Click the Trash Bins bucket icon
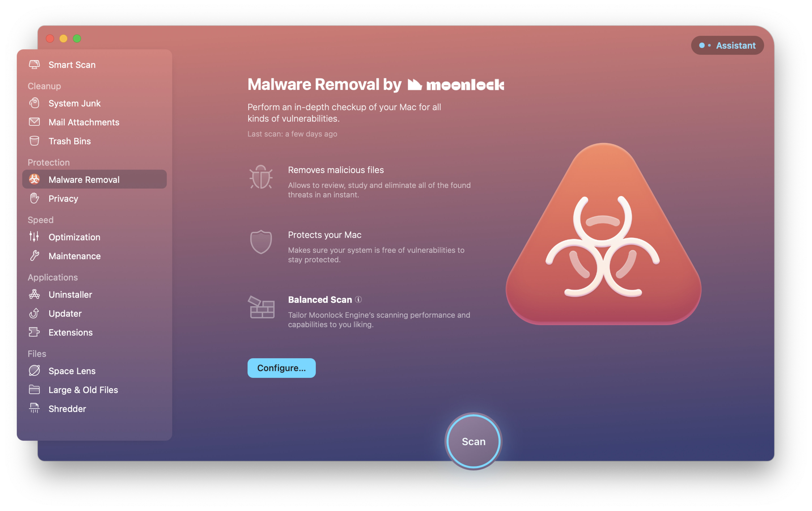The image size is (812, 511). click(x=34, y=141)
